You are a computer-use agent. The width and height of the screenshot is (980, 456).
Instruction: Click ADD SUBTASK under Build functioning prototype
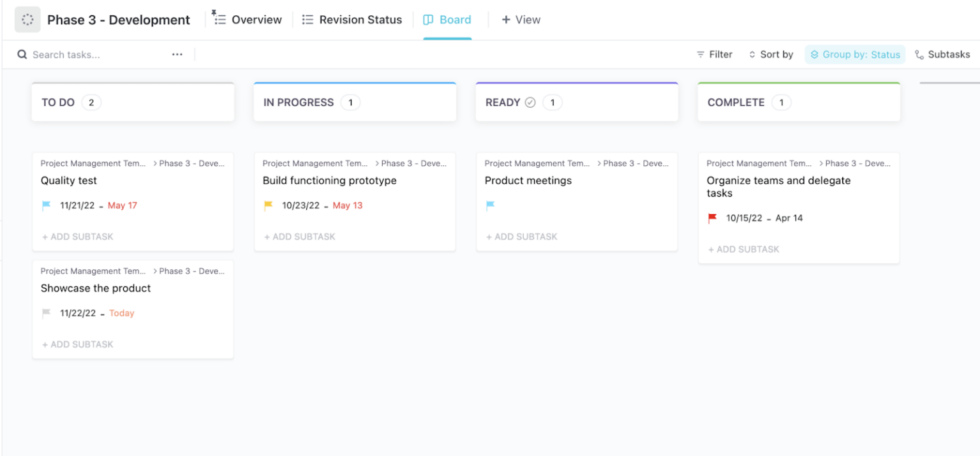pos(299,237)
